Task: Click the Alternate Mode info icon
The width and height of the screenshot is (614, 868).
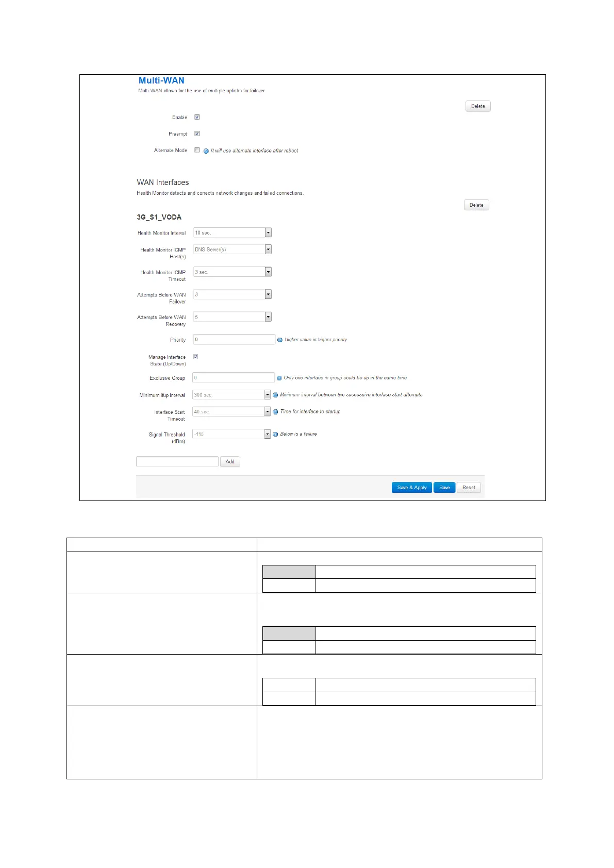Action: click(206, 151)
